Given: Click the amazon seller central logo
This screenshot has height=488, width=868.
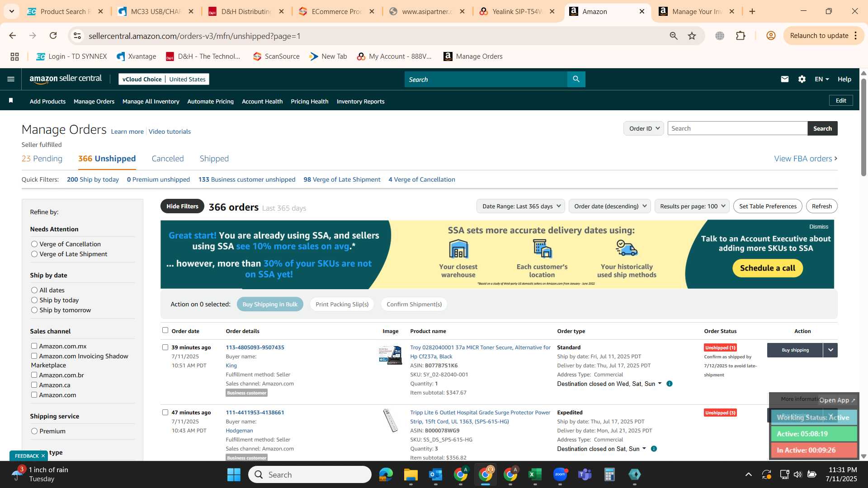Looking at the screenshot, I should pyautogui.click(x=66, y=79).
